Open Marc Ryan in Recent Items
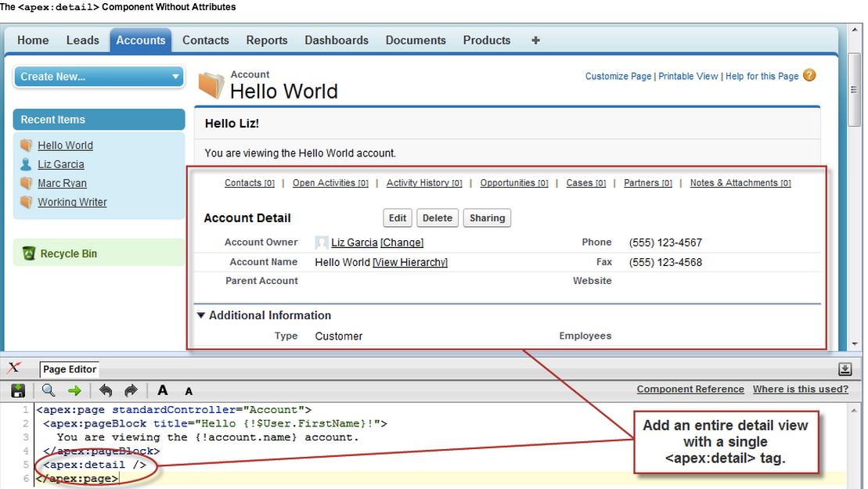 pyautogui.click(x=62, y=183)
